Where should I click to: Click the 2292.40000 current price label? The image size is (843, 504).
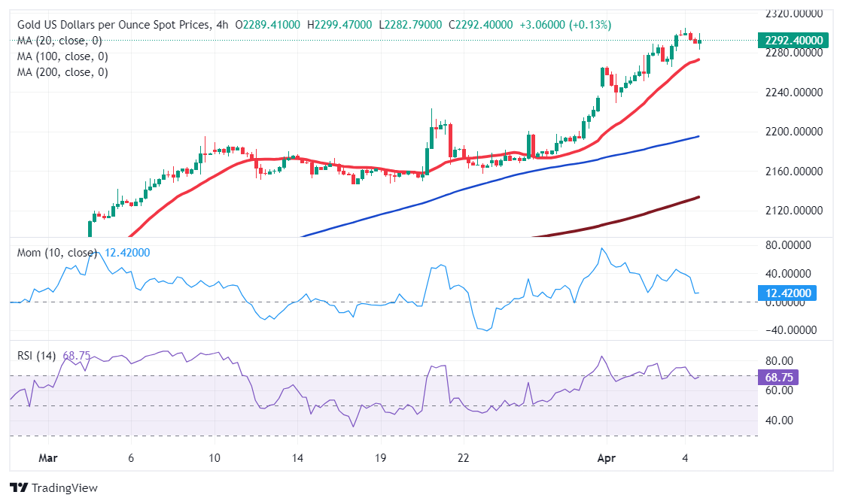(793, 41)
